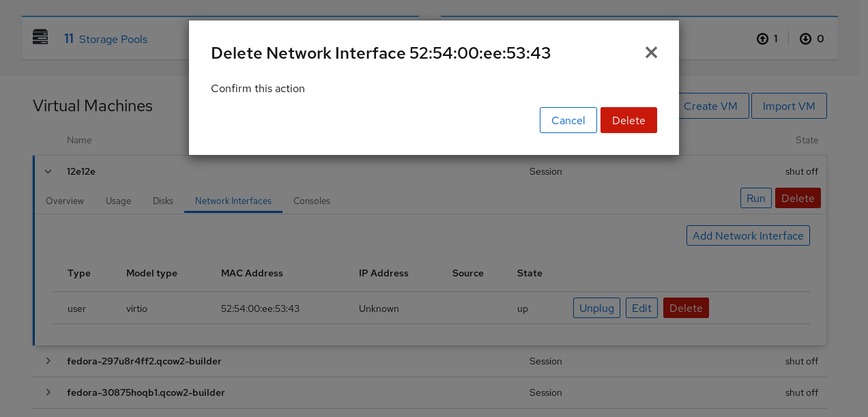
Task: Open the Consoles tab
Action: (x=312, y=201)
